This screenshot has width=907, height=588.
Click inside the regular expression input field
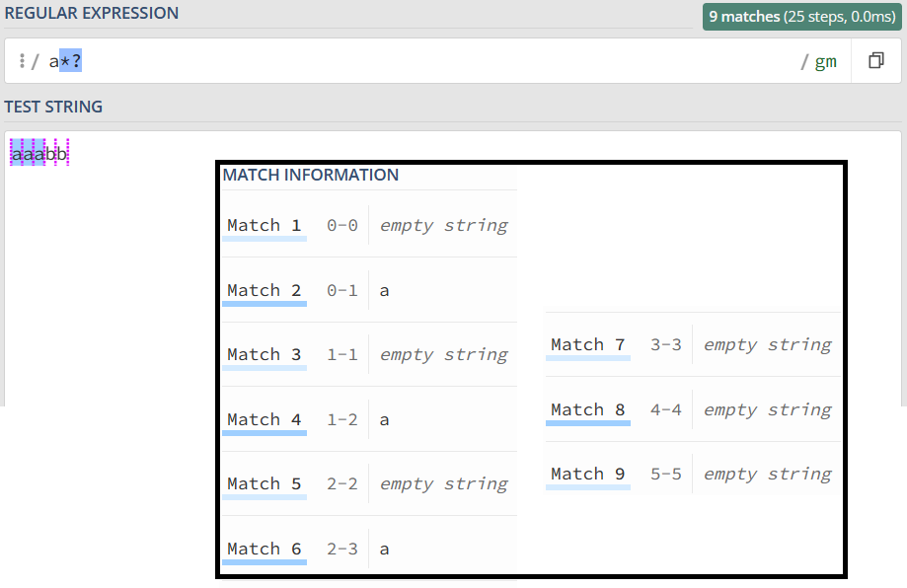(395, 61)
